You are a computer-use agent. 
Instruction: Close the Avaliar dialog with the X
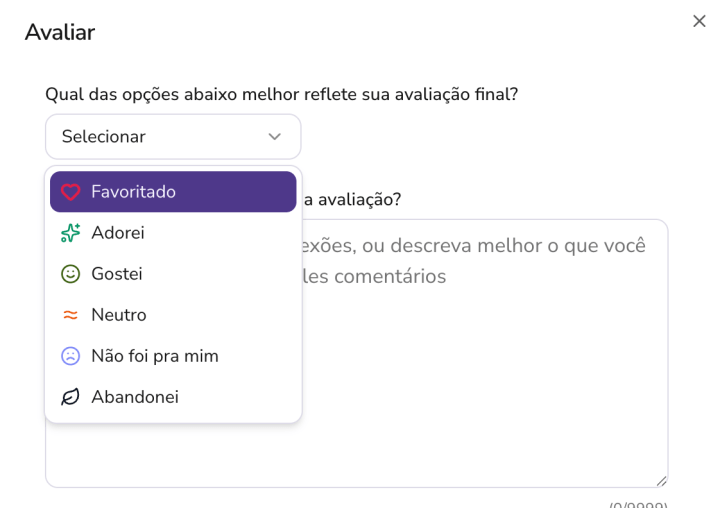point(699,21)
